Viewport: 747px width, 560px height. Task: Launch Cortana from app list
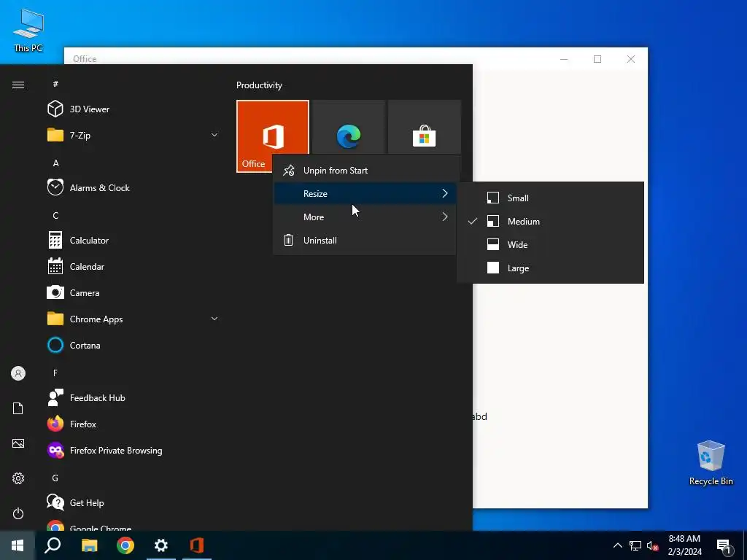[133, 345]
